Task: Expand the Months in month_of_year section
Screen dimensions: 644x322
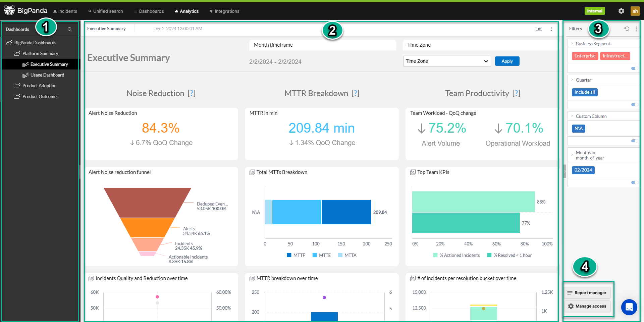Action: (572, 155)
